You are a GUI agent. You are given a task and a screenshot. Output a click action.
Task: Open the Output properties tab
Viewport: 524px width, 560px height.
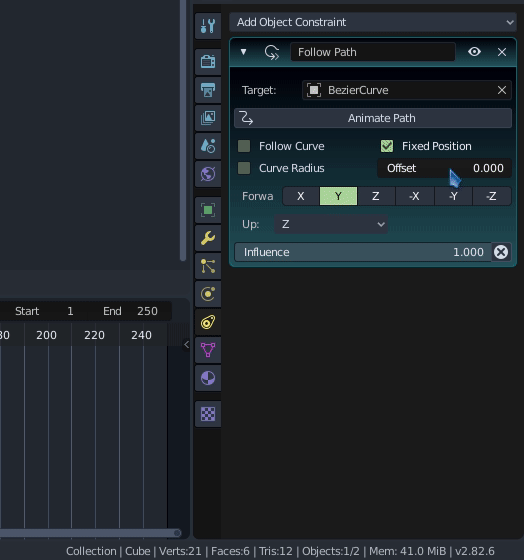coord(208,90)
